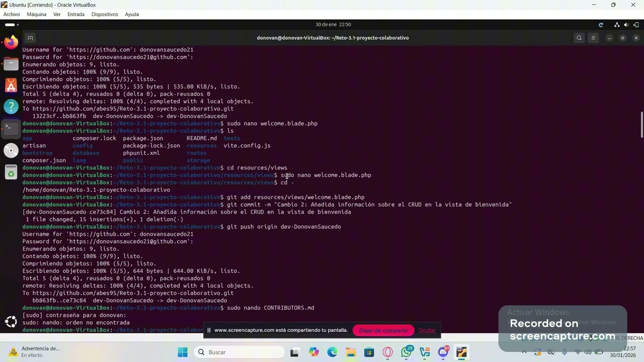Image resolution: width=644 pixels, height=362 pixels.
Task: Click the 'phpunit.xml' file name
Action: (x=141, y=153)
